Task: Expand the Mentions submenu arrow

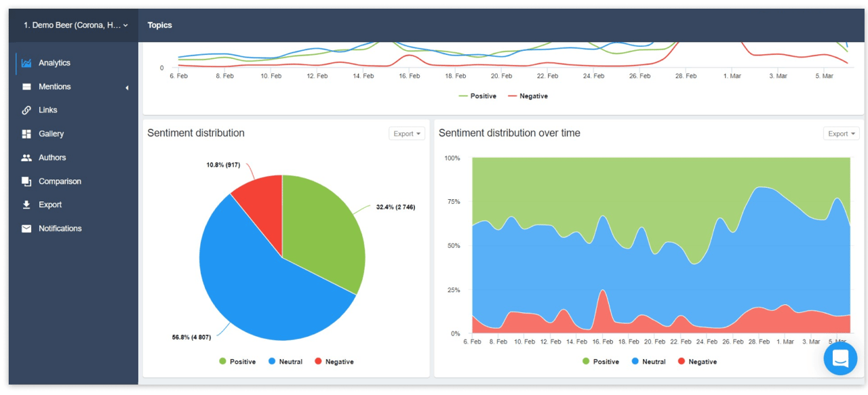Action: tap(127, 87)
